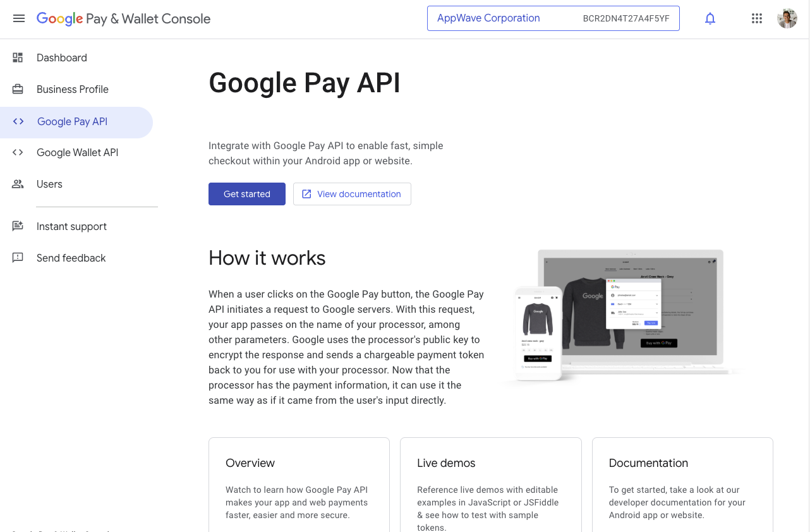Click View documentation button
This screenshot has width=810, height=532.
pyautogui.click(x=352, y=194)
